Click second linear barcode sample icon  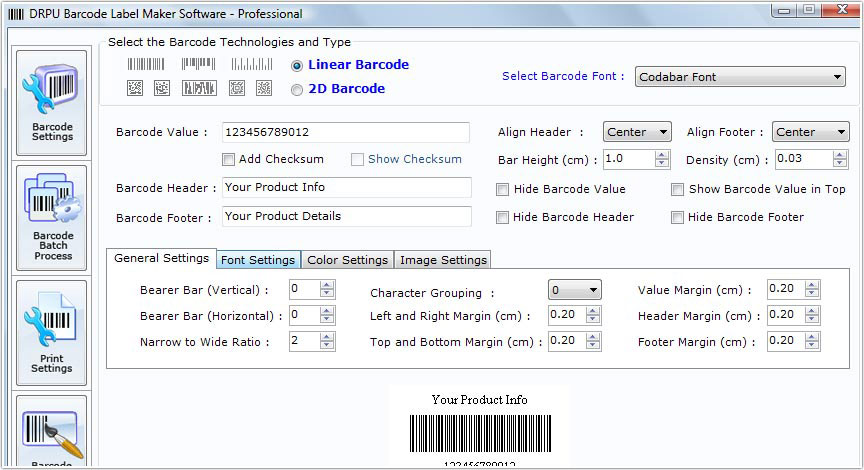(198, 64)
